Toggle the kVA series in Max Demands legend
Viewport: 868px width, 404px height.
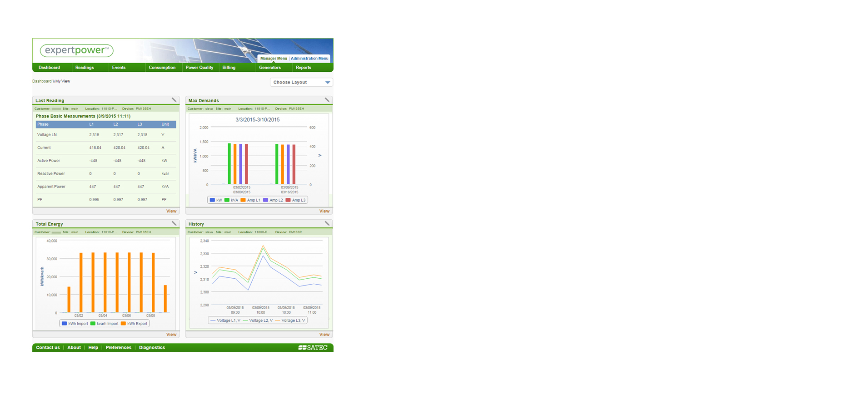231,200
